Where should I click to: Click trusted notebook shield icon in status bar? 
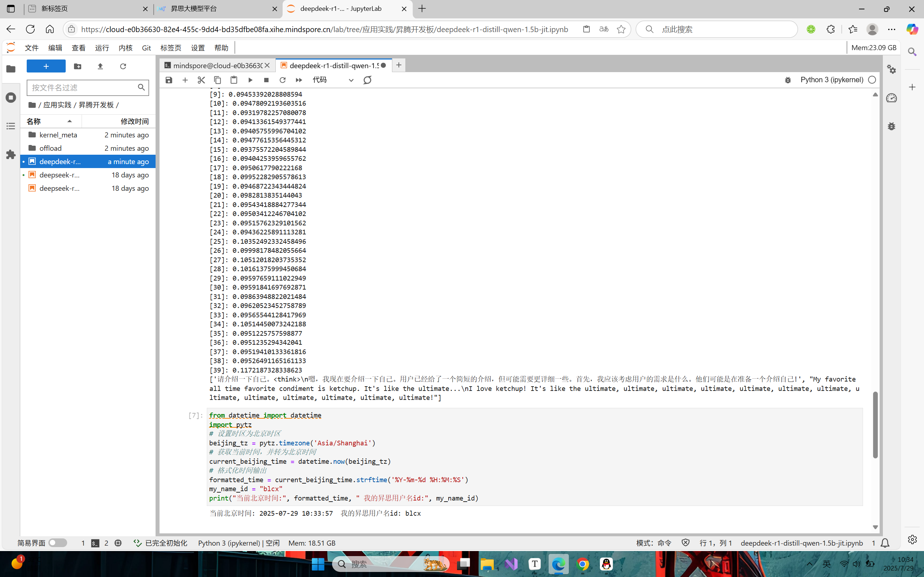tap(685, 543)
